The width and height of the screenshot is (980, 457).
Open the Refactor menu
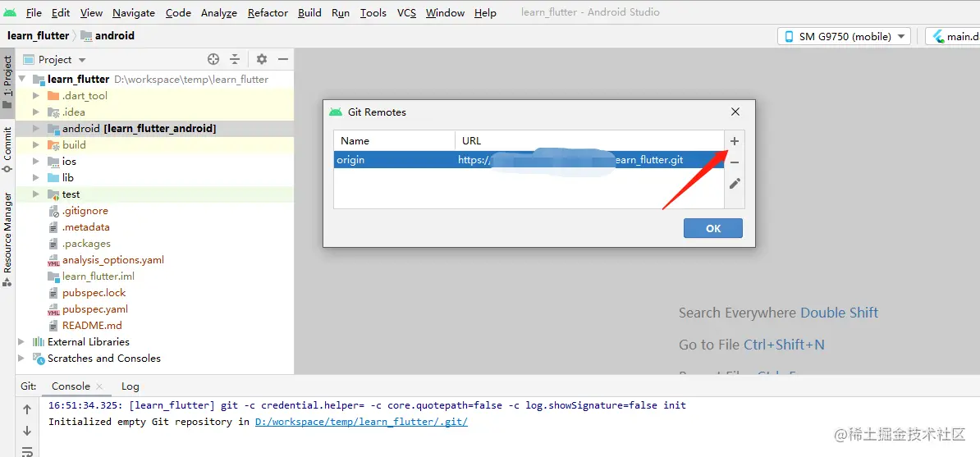pos(268,12)
